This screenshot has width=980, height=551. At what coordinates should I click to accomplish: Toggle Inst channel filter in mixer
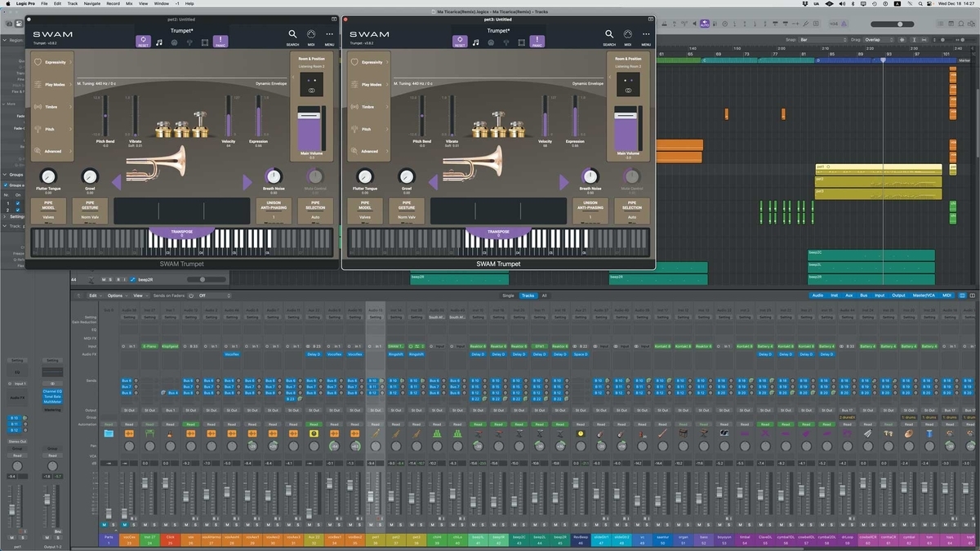pyautogui.click(x=834, y=295)
